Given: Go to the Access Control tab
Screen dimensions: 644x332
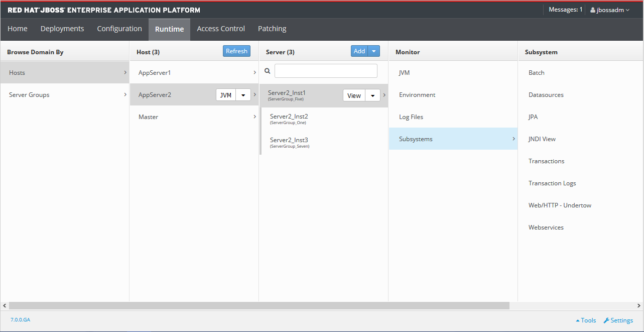Looking at the screenshot, I should coord(221,29).
